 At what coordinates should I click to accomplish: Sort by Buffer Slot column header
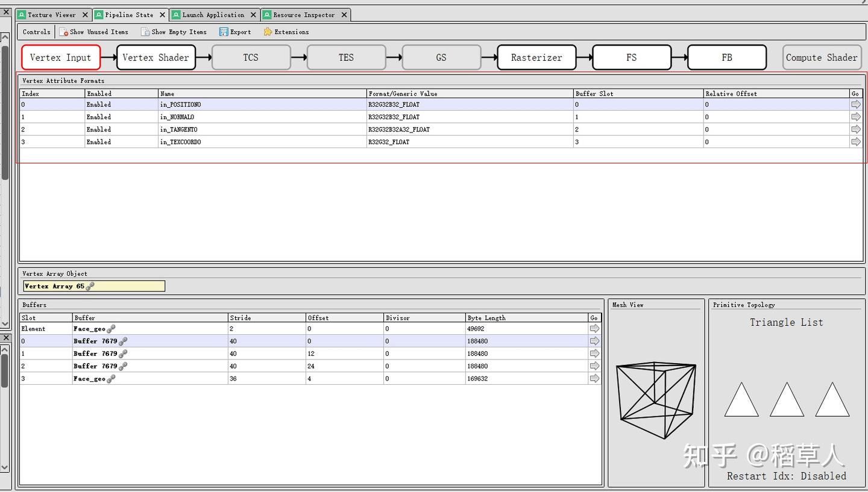(638, 93)
